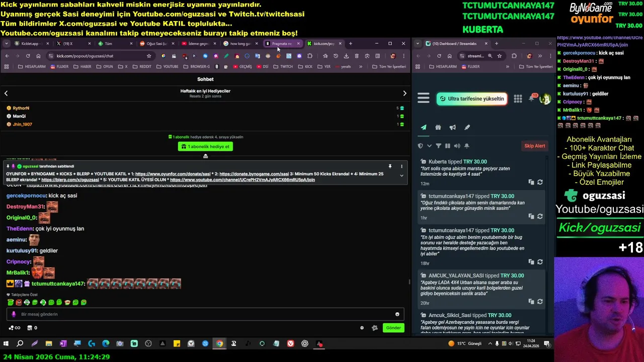Screen dimensions: 644x362
Task: Open the Streamlabs hamburger menu
Action: [x=423, y=99]
